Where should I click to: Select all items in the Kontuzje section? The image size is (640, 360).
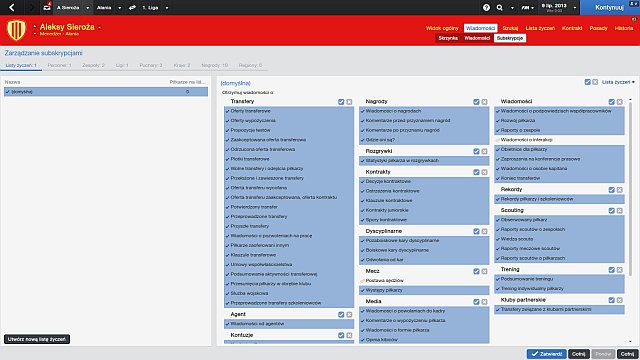tap(341, 335)
